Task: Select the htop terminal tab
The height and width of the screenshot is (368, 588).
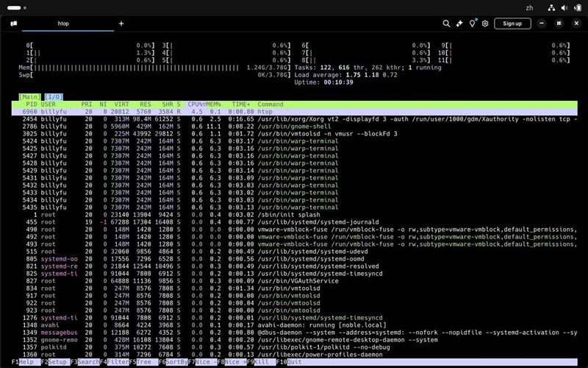Action: (x=64, y=24)
